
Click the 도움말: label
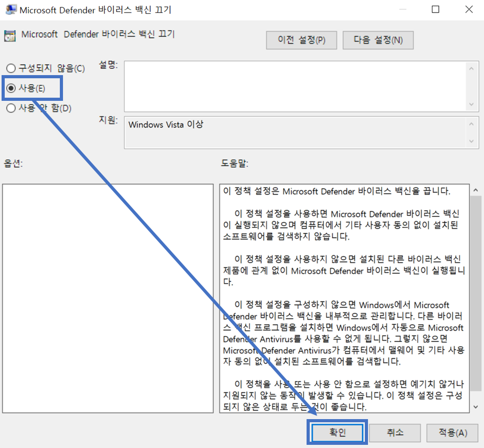(234, 163)
